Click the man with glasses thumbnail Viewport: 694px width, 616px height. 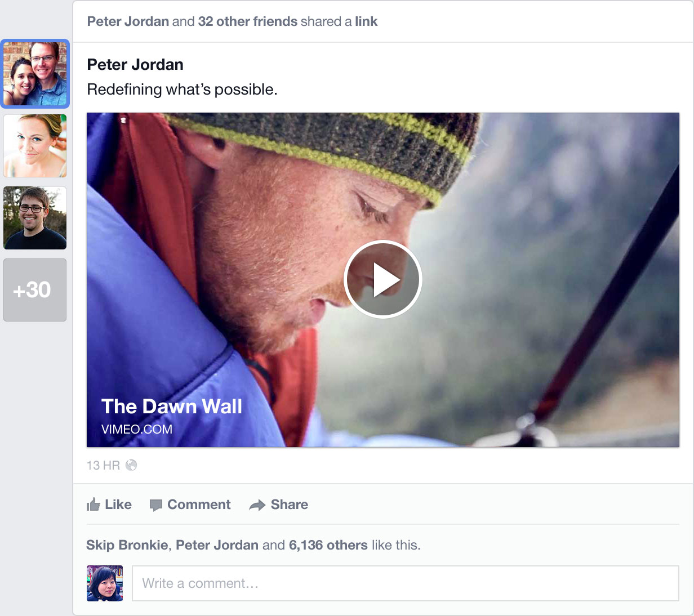pyautogui.click(x=35, y=218)
